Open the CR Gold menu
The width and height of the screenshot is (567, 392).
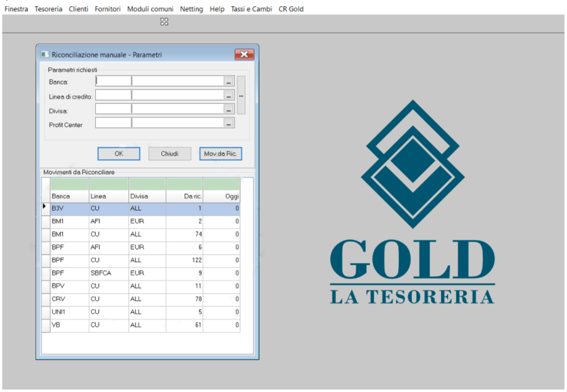[x=291, y=9]
